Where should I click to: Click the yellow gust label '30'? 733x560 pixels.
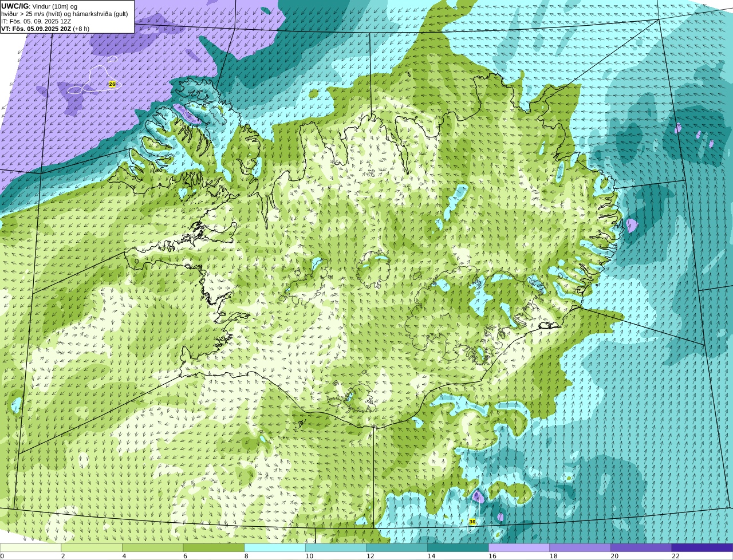click(x=472, y=522)
